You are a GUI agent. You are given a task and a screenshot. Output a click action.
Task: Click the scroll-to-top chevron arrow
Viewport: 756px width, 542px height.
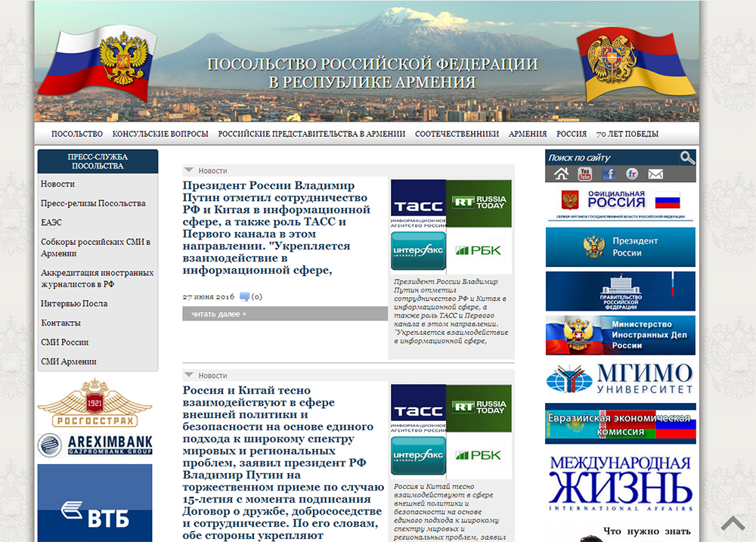click(733, 523)
